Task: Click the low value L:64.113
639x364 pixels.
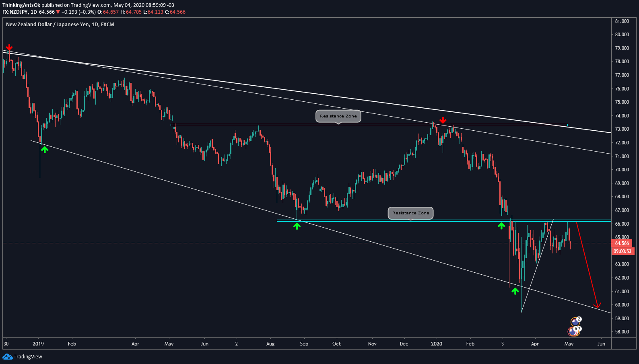Action: [153, 12]
